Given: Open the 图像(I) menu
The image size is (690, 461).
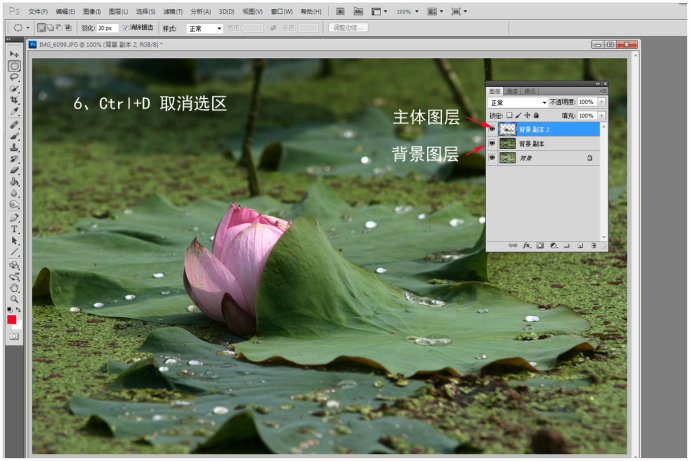Looking at the screenshot, I should (92, 11).
